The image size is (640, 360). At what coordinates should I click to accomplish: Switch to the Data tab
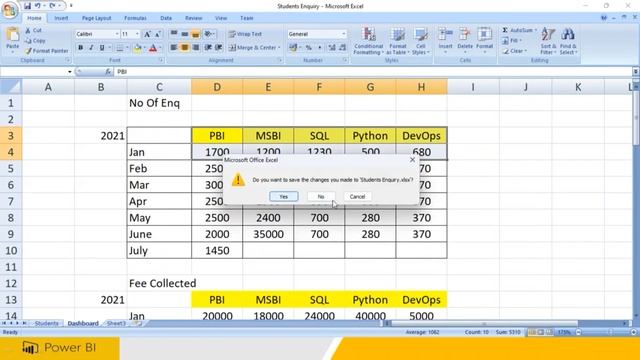166,18
